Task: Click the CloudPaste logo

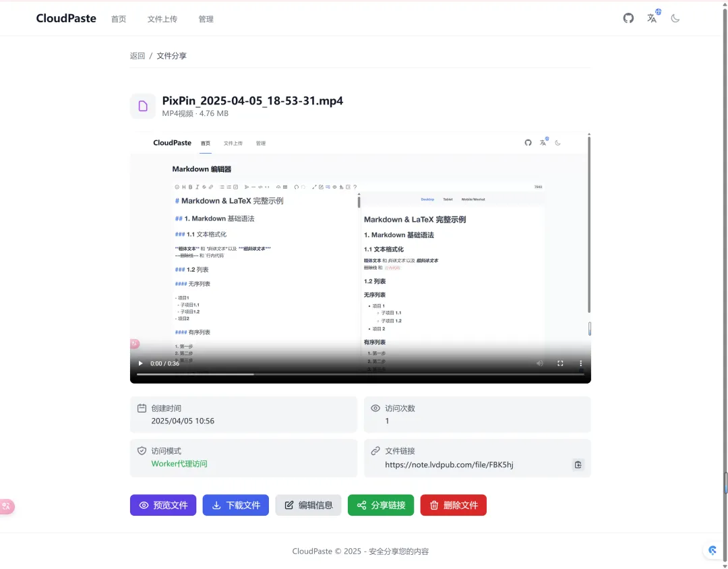Action: tap(66, 18)
